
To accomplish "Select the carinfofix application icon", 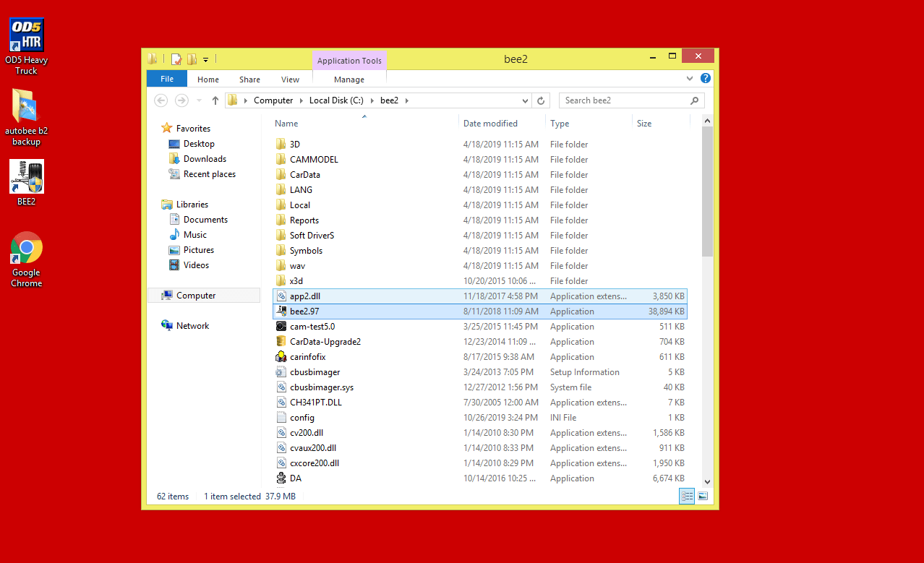I will pos(281,357).
